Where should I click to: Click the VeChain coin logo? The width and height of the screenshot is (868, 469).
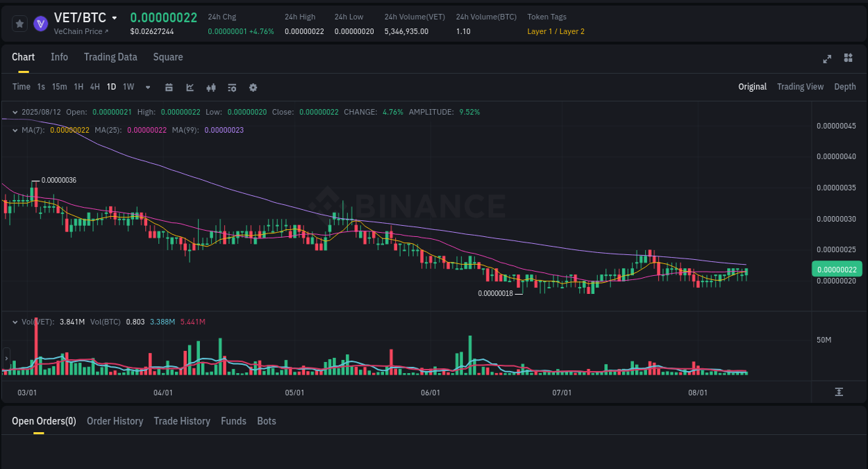[x=41, y=23]
